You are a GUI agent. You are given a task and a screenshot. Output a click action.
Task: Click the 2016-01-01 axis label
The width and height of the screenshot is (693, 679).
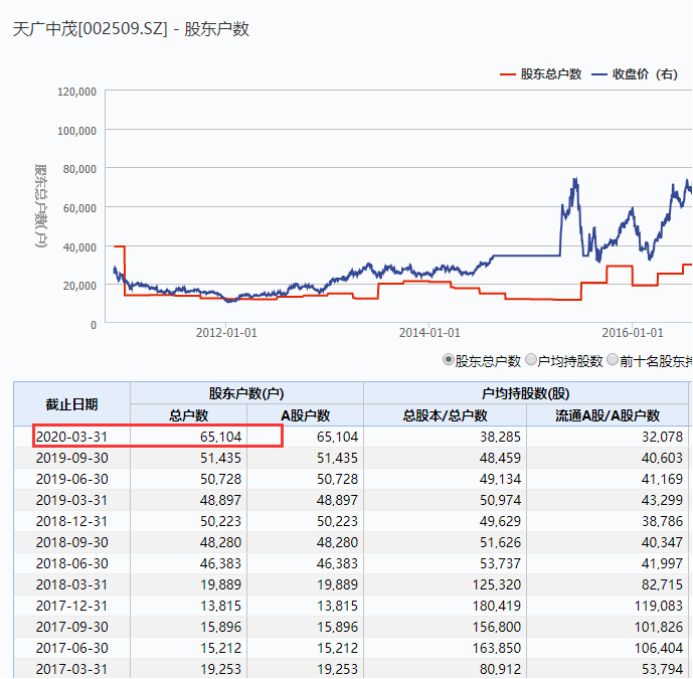click(x=632, y=332)
